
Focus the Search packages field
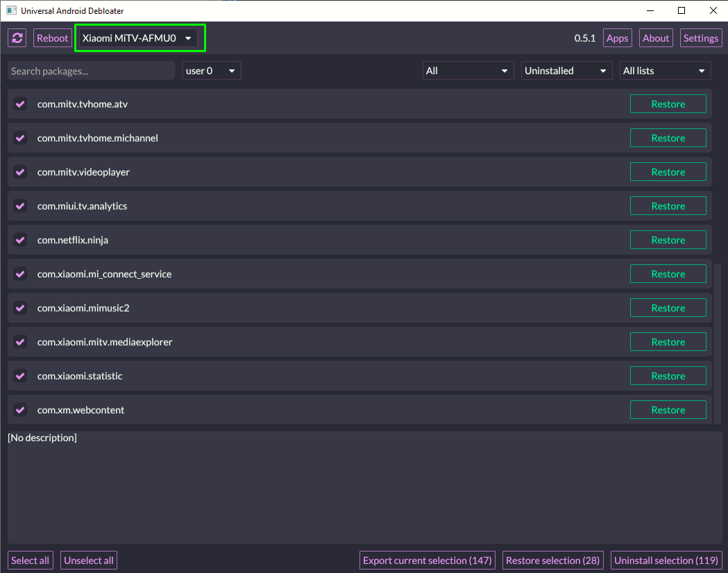[92, 71]
